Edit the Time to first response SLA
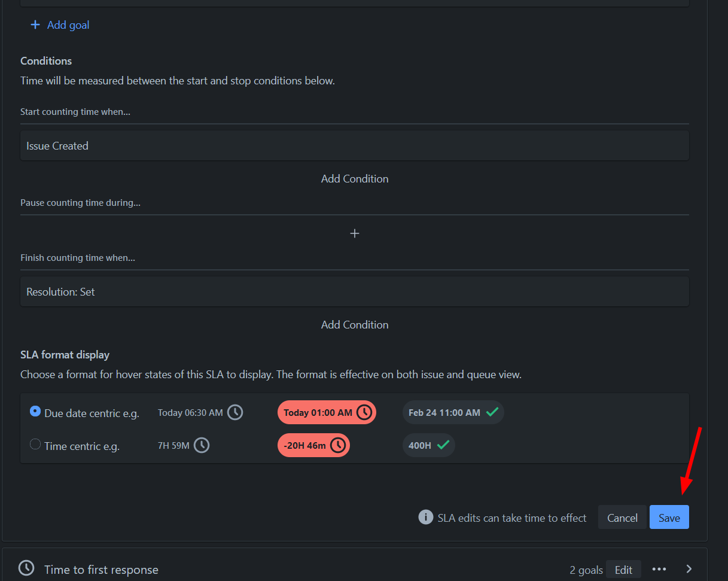 [623, 570]
